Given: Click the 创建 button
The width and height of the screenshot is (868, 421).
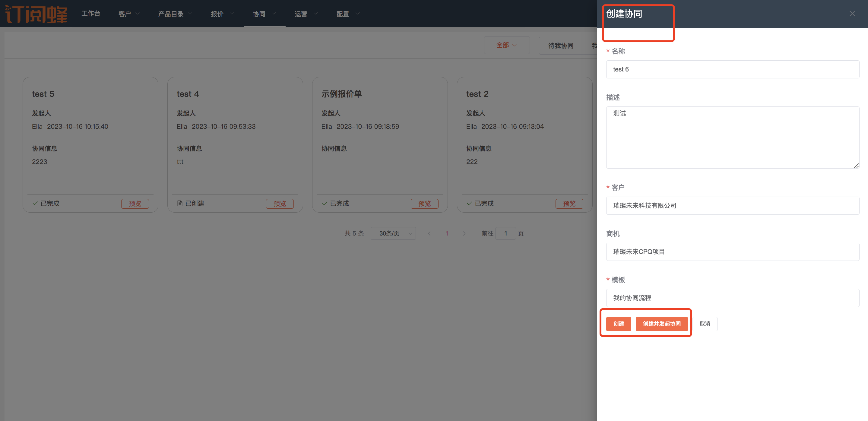Looking at the screenshot, I should point(618,324).
